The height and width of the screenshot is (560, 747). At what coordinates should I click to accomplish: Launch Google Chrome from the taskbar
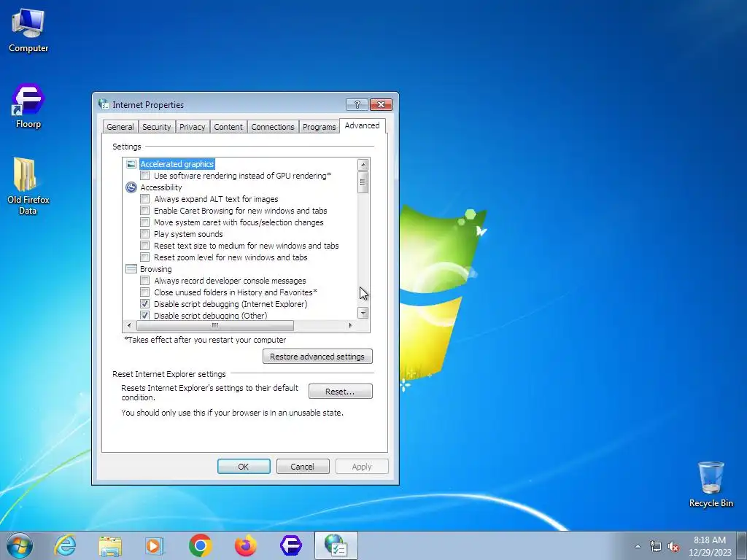200,545
